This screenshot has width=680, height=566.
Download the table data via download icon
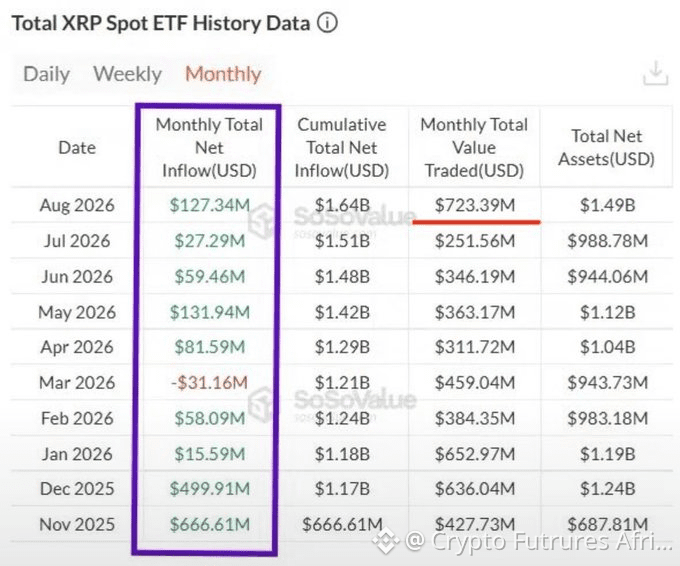tap(655, 73)
